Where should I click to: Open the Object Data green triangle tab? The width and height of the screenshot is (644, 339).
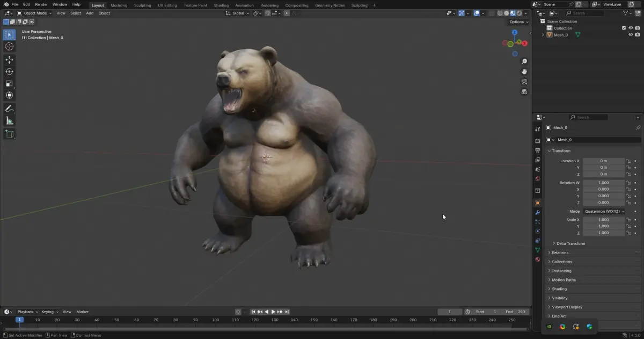click(537, 250)
